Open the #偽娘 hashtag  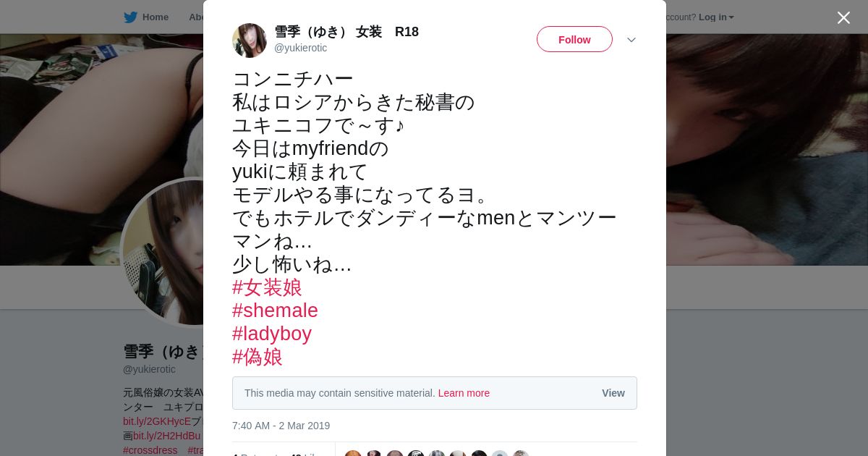point(258,357)
